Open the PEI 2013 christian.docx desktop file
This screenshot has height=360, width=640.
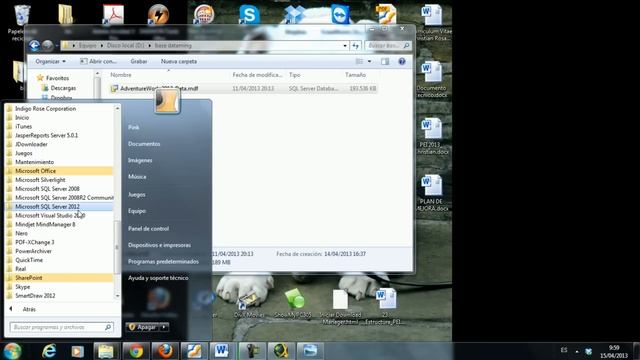(x=432, y=136)
